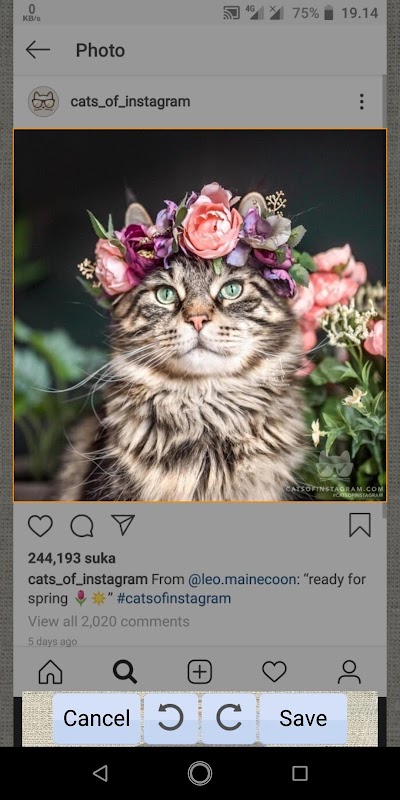Tap the back arrow beside Photo
Screen dimensions: 400x800
click(x=38, y=50)
